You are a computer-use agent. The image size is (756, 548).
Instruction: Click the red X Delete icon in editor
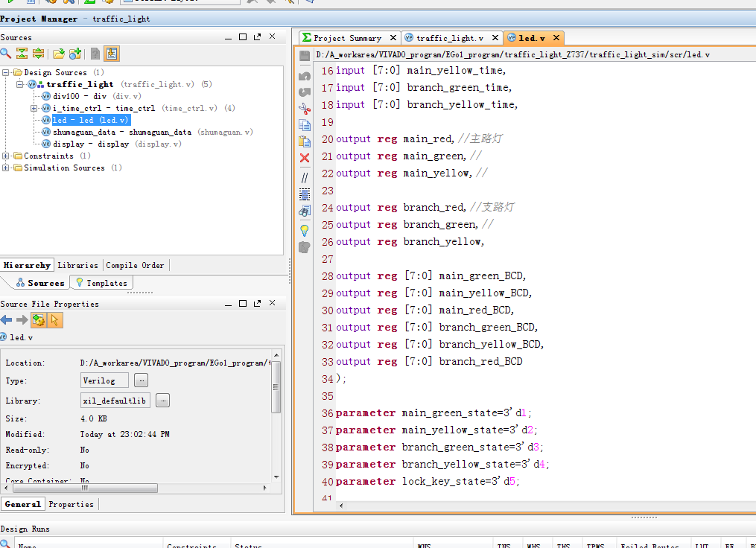[304, 158]
